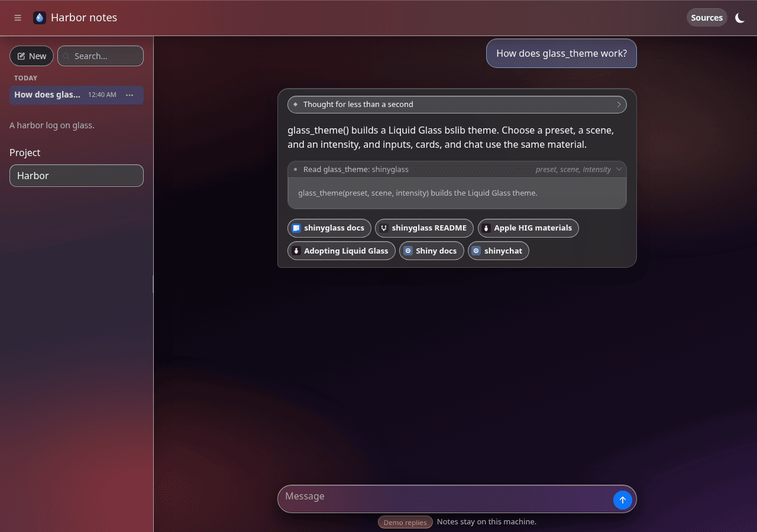This screenshot has height=532, width=757.
Task: Open the Apple HIG materials source
Action: click(x=528, y=228)
